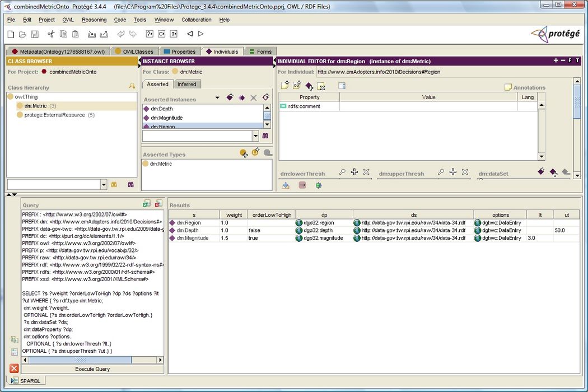Add a value to dm:lowerThresh with plus icon
The width and height of the screenshot is (588, 392).
tap(354, 172)
